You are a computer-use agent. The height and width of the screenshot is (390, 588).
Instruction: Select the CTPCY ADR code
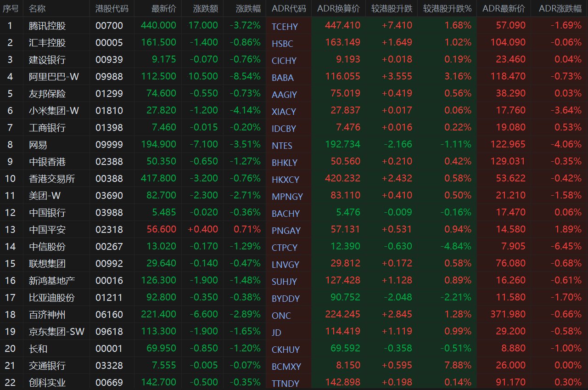click(285, 248)
